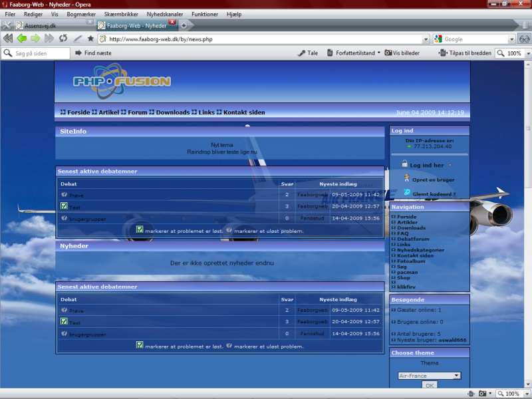Open the Shop link in Navigation
The height and width of the screenshot is (399, 532).
pos(404,278)
